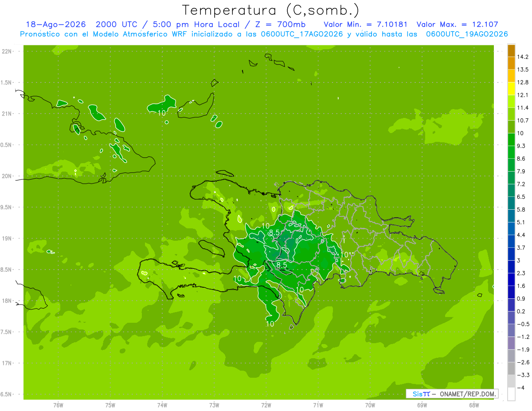Click the '74W' longitude axis label
The image size is (532, 411).
tap(162, 405)
